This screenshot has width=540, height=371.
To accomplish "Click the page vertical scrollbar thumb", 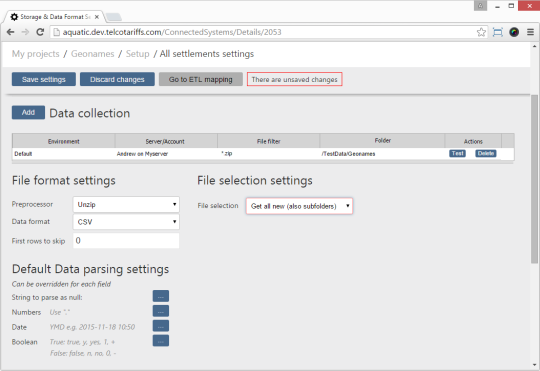I will pos(534,179).
